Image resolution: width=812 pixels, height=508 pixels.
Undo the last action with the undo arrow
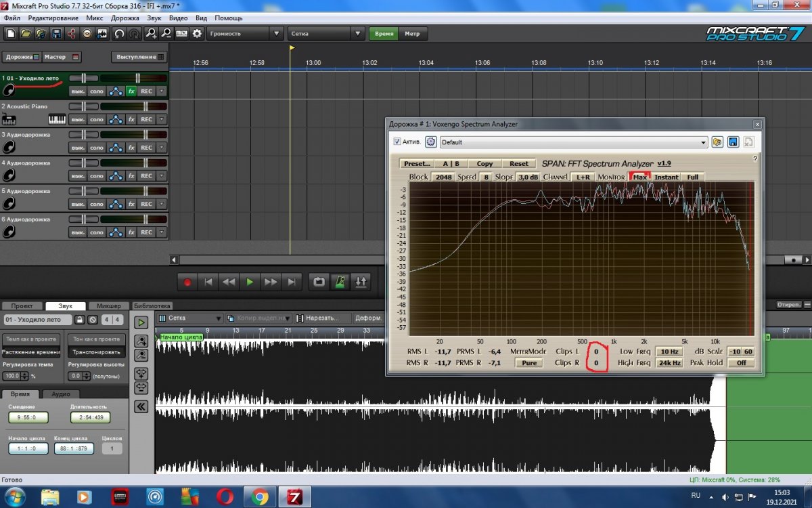(119, 33)
